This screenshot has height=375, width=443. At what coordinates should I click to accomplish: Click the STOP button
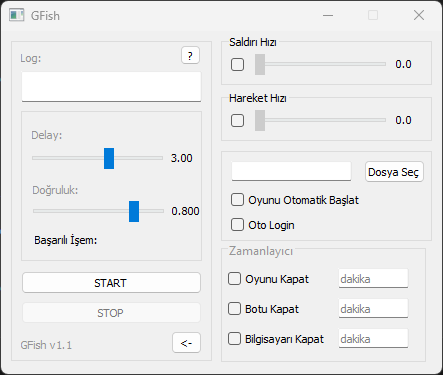point(111,313)
